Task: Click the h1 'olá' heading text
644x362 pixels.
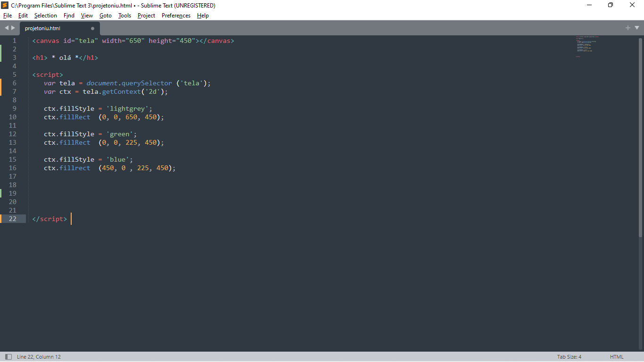Action: 65,58
